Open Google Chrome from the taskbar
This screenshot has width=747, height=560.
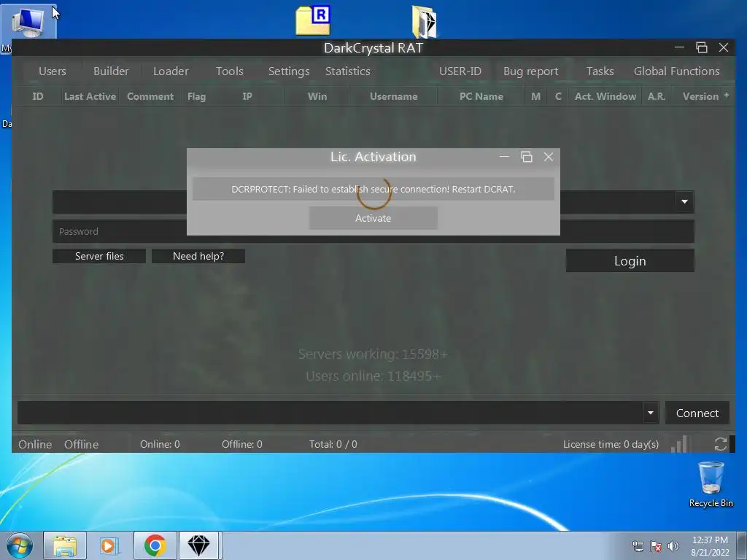tap(155, 545)
